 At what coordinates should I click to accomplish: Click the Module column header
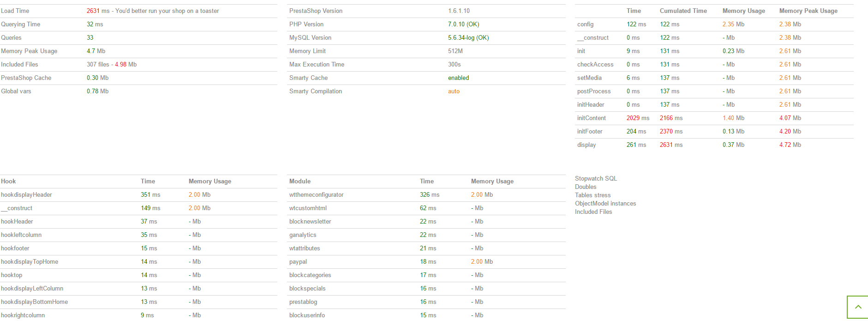pyautogui.click(x=300, y=182)
